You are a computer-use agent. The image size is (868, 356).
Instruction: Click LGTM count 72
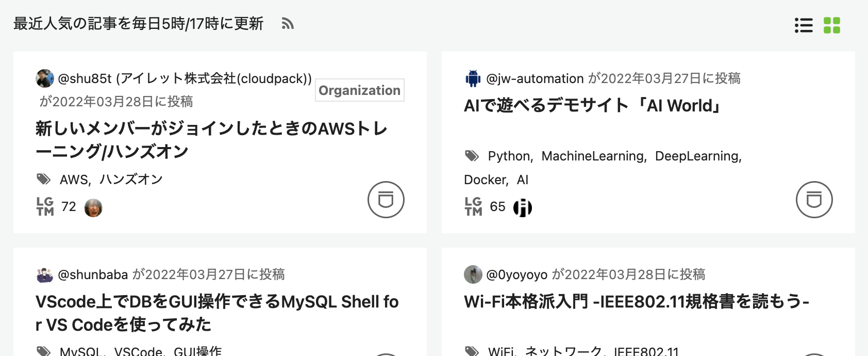[x=69, y=207]
